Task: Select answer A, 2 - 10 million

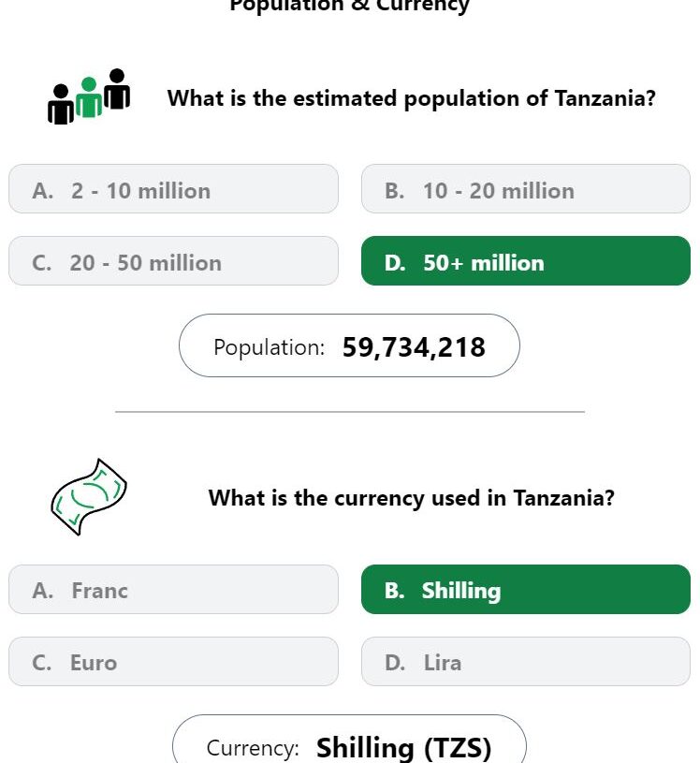Action: coord(174,189)
